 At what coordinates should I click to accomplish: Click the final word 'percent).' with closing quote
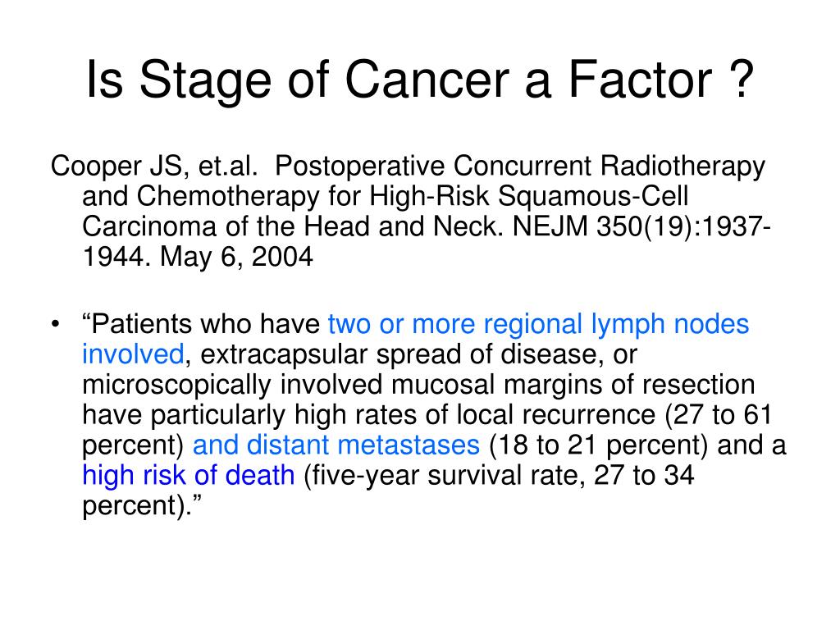142,505
